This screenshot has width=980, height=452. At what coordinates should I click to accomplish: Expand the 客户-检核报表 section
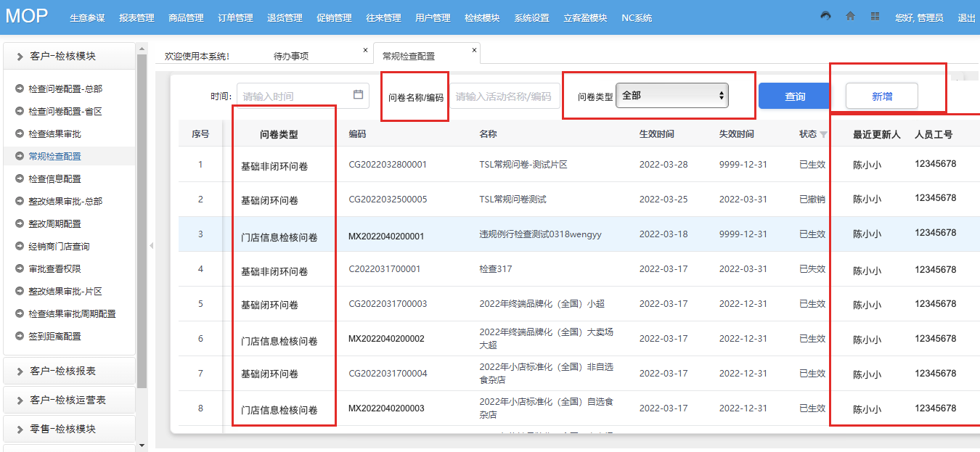[69, 371]
